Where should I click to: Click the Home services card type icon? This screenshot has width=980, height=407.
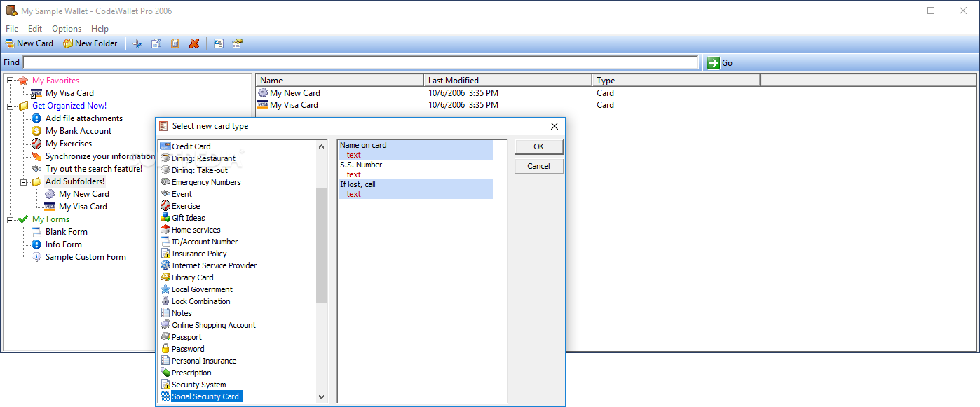coord(165,230)
